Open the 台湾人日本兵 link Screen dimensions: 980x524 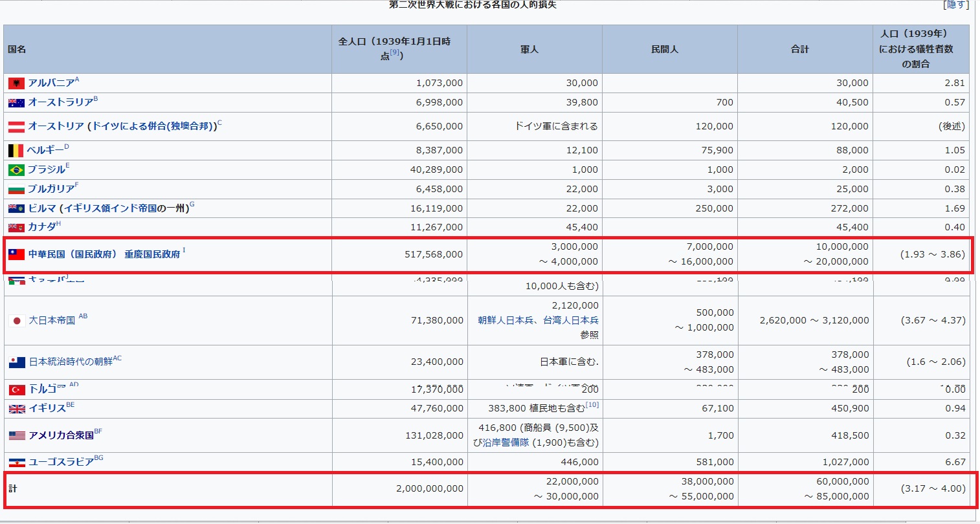(x=571, y=320)
